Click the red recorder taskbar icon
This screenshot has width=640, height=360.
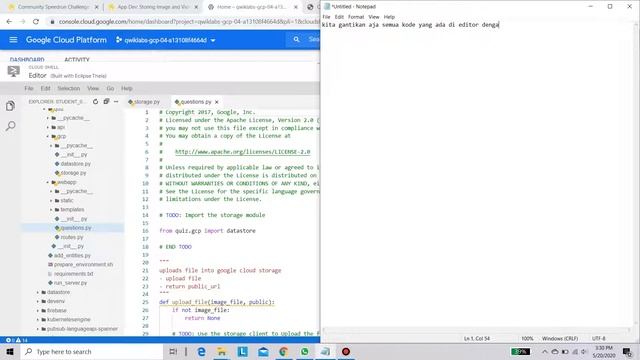[346, 351]
